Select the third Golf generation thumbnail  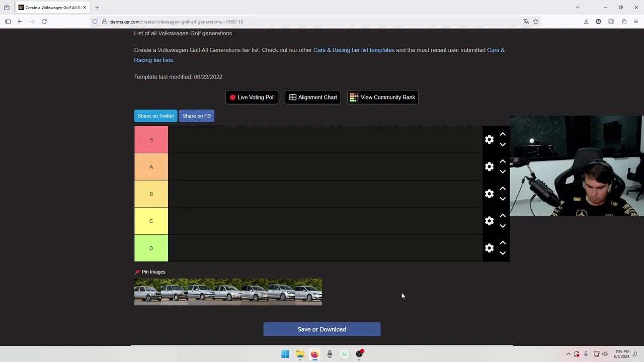click(201, 292)
